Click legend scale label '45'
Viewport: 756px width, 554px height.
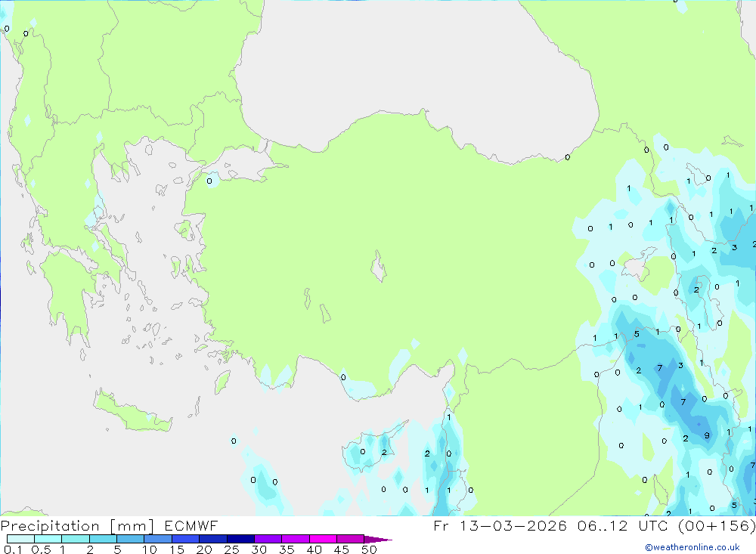[x=342, y=549]
